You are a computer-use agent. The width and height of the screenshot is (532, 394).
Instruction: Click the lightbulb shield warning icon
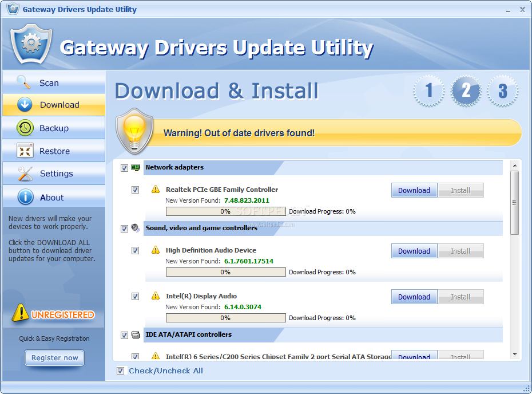[134, 131]
